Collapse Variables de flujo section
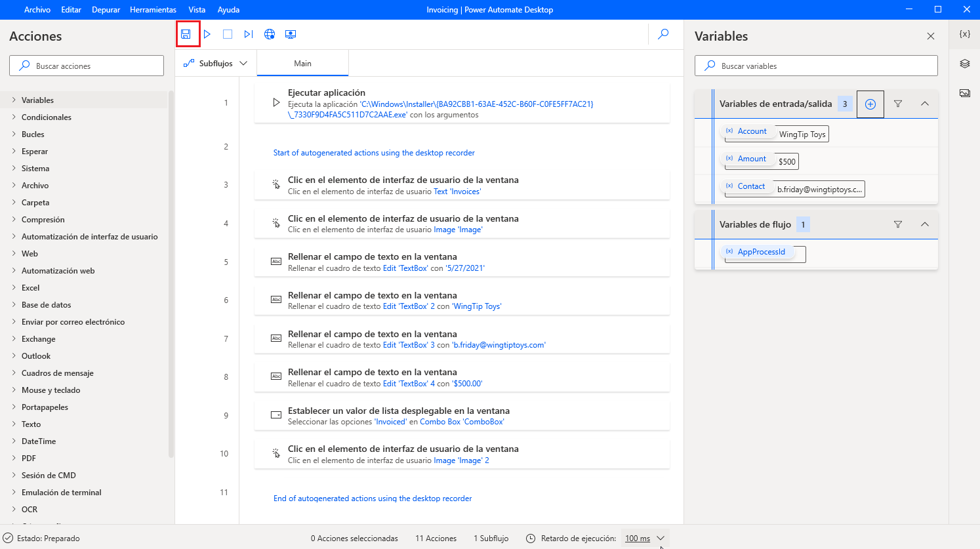The height and width of the screenshot is (549, 980). [x=925, y=224]
